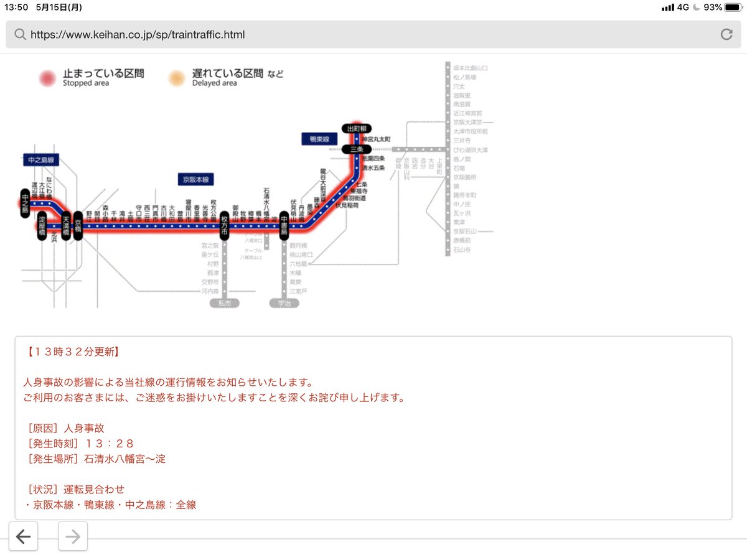Go forward with the right arrow button

(x=73, y=536)
